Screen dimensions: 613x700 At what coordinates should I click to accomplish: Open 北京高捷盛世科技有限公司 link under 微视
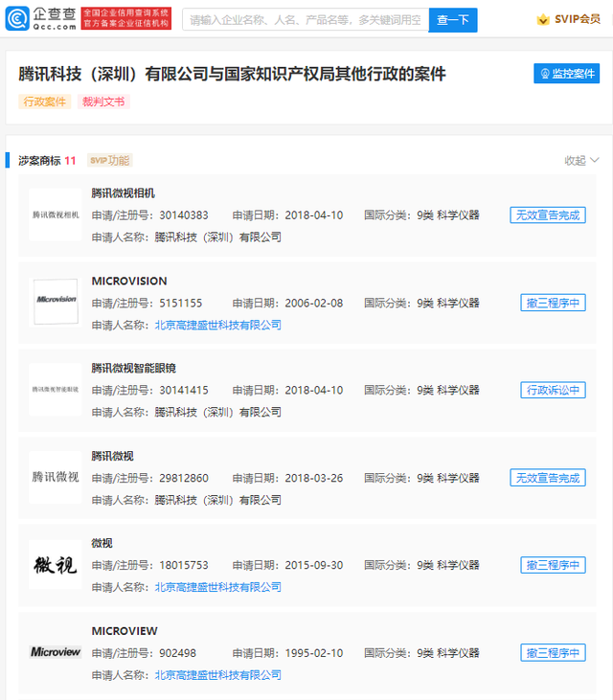(x=217, y=587)
